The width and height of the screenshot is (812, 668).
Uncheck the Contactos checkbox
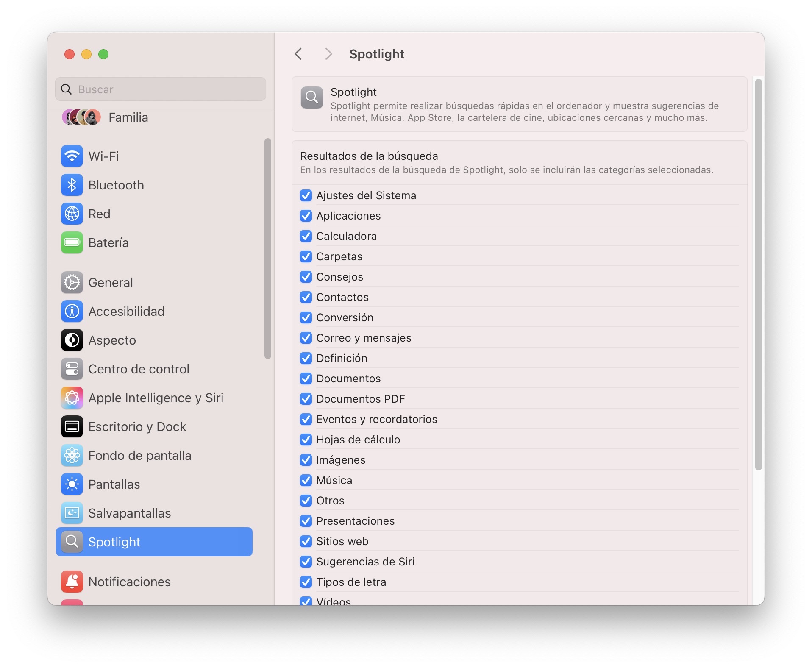[306, 297]
